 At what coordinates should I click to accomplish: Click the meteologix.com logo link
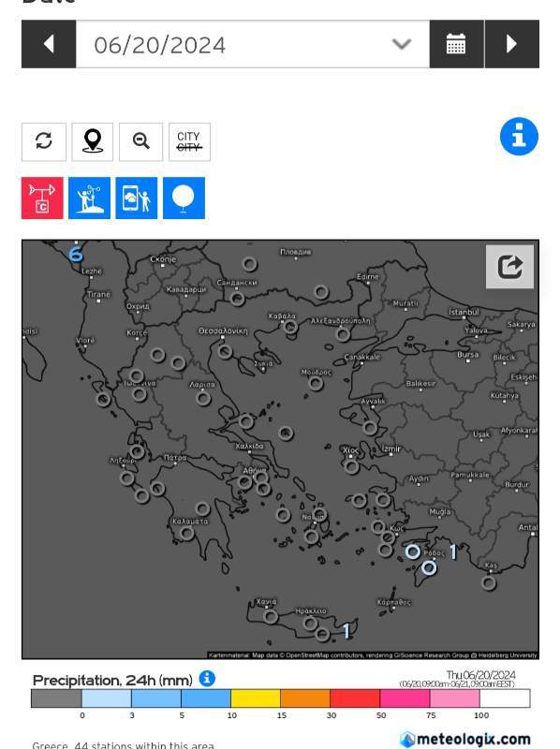coord(464,740)
